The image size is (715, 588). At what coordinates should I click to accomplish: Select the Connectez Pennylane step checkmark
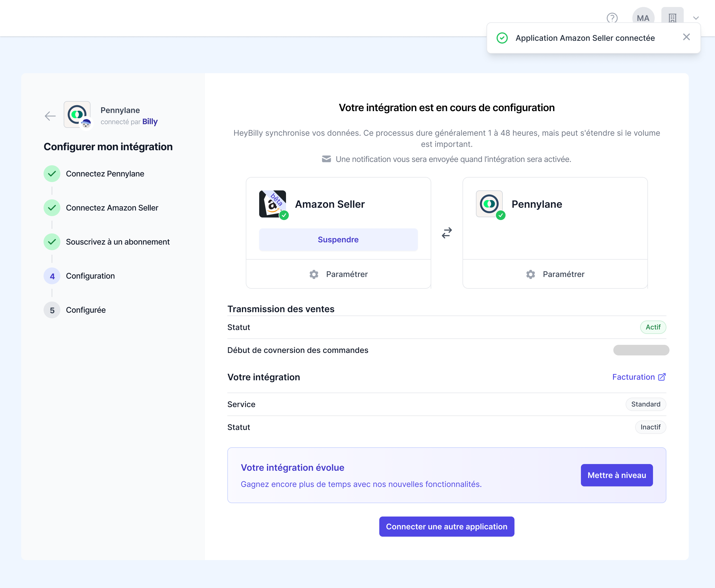tap(52, 174)
